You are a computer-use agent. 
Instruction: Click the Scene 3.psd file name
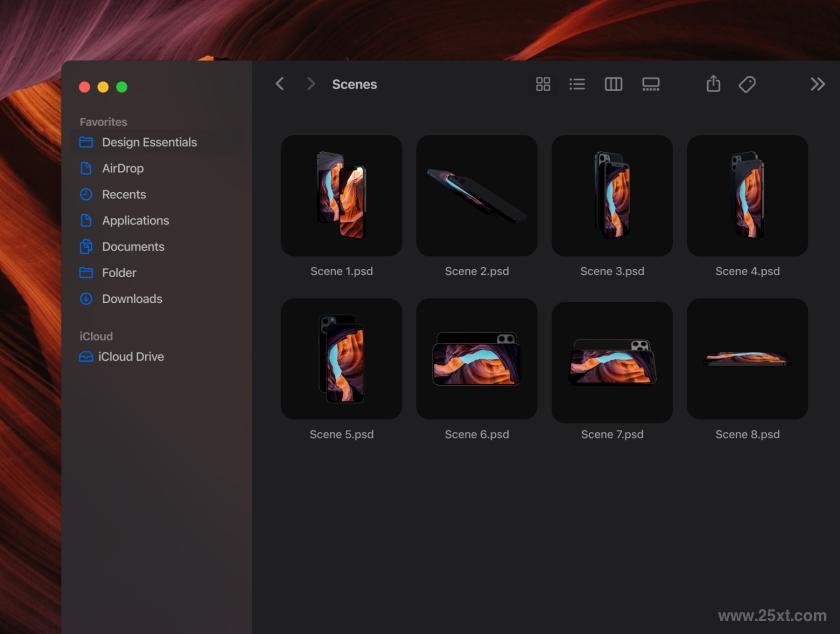tap(612, 271)
